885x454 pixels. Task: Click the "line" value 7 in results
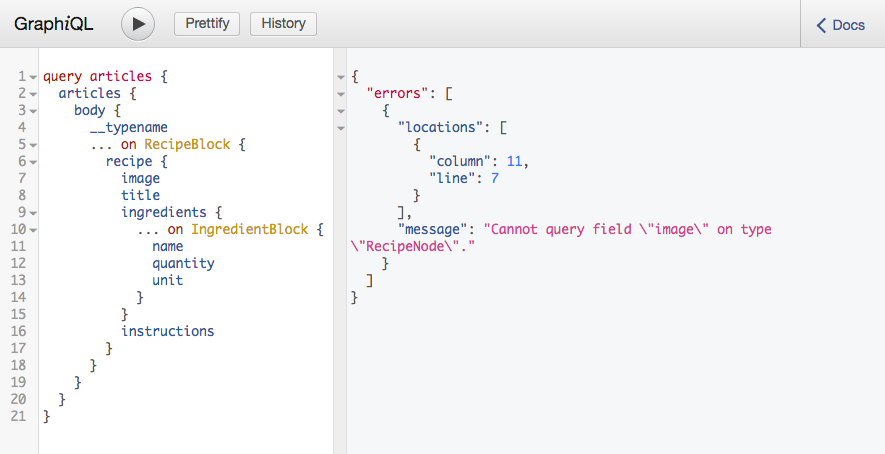[x=495, y=178]
